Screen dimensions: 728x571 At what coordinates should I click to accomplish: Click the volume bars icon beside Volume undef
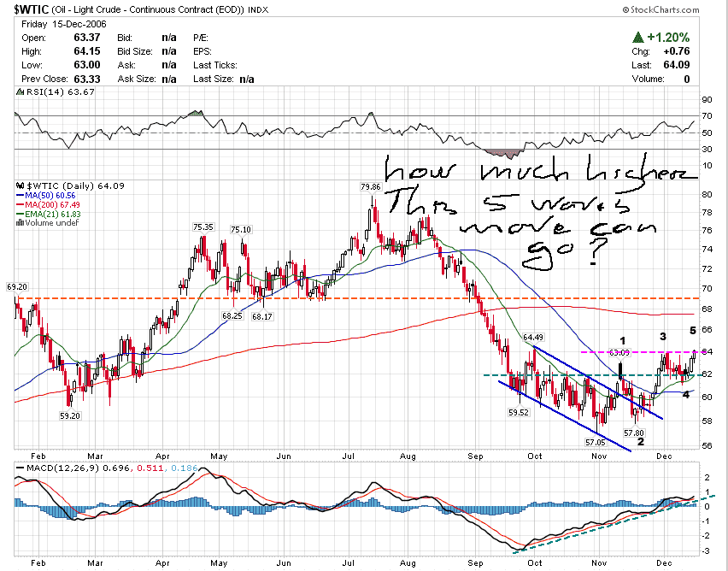[x=20, y=223]
